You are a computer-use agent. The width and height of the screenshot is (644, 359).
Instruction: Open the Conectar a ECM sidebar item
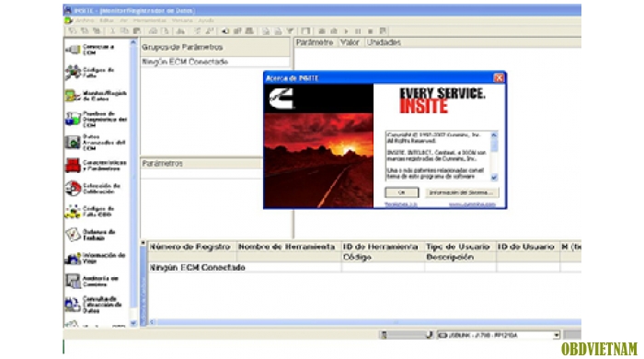(x=95, y=50)
